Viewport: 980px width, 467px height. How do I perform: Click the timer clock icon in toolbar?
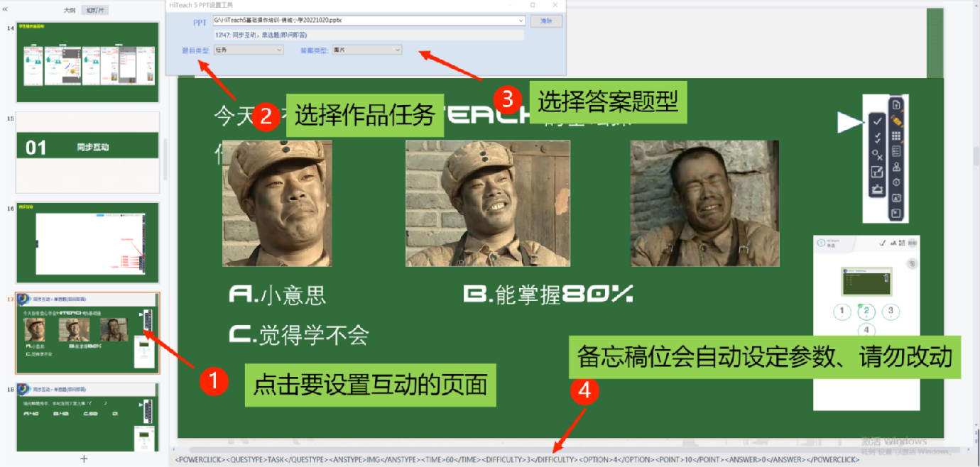(x=896, y=182)
